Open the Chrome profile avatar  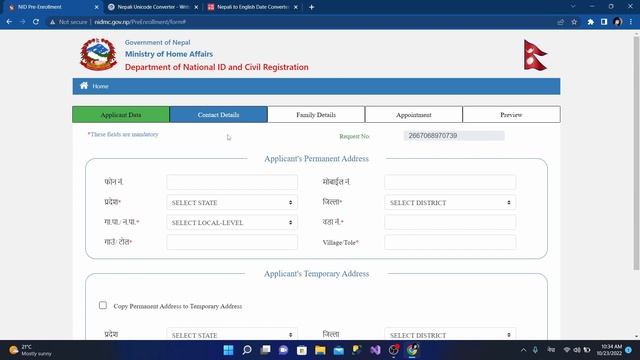pyautogui.click(x=618, y=22)
